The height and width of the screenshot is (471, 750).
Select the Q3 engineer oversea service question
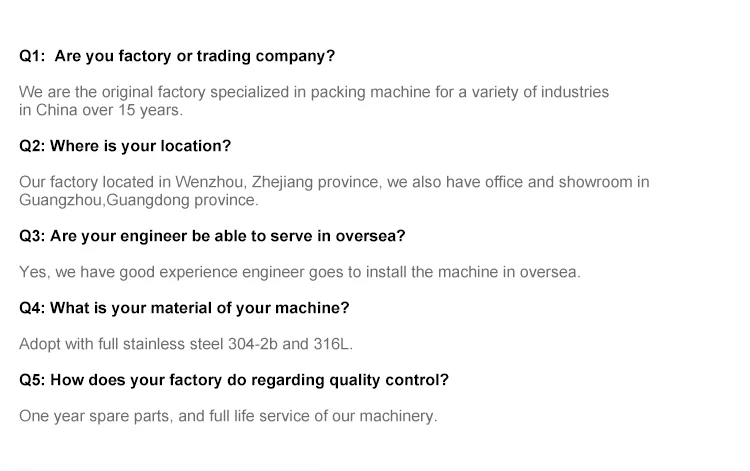tap(212, 236)
